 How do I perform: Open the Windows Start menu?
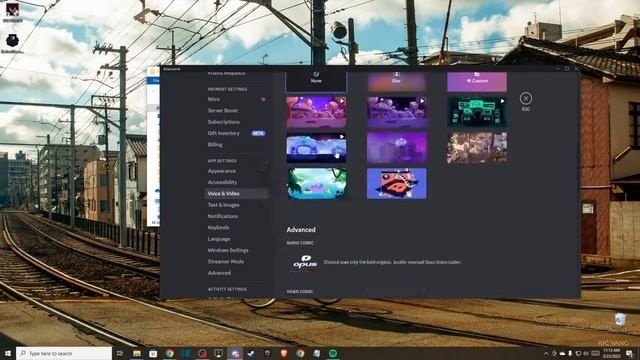point(7,353)
